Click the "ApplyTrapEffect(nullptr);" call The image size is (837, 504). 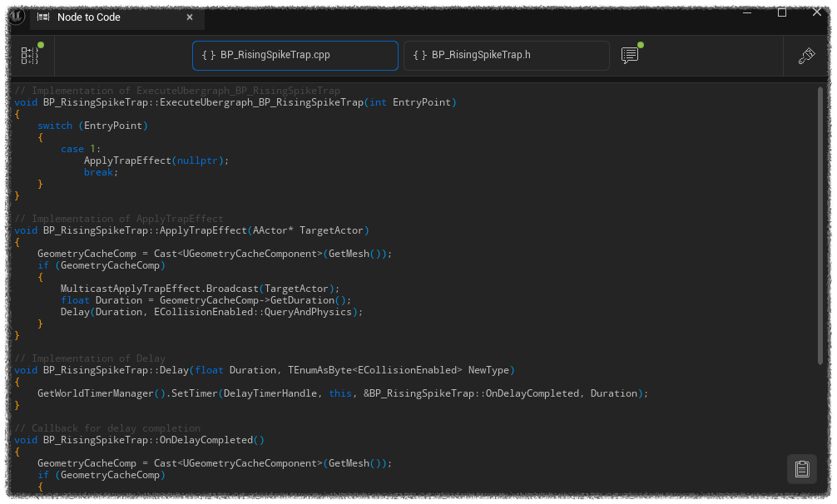(156, 161)
